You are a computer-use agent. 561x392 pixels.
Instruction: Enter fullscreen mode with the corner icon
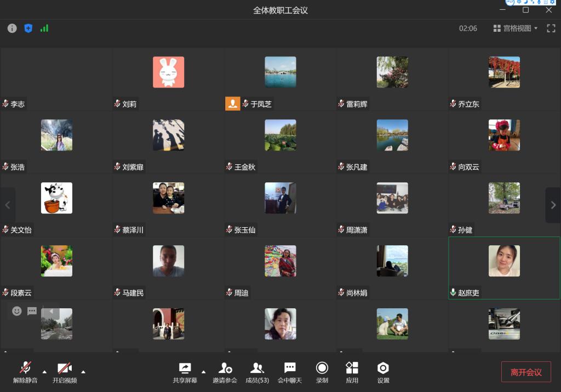(551, 28)
